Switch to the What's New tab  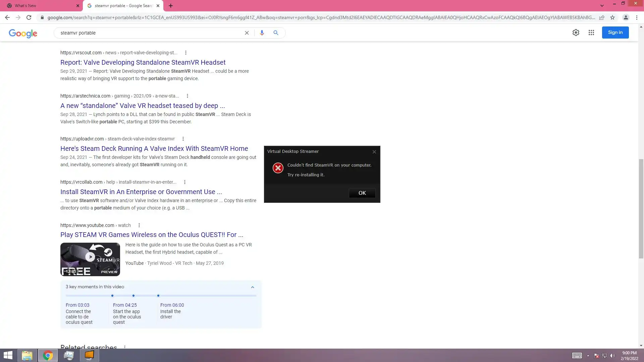pos(40,6)
